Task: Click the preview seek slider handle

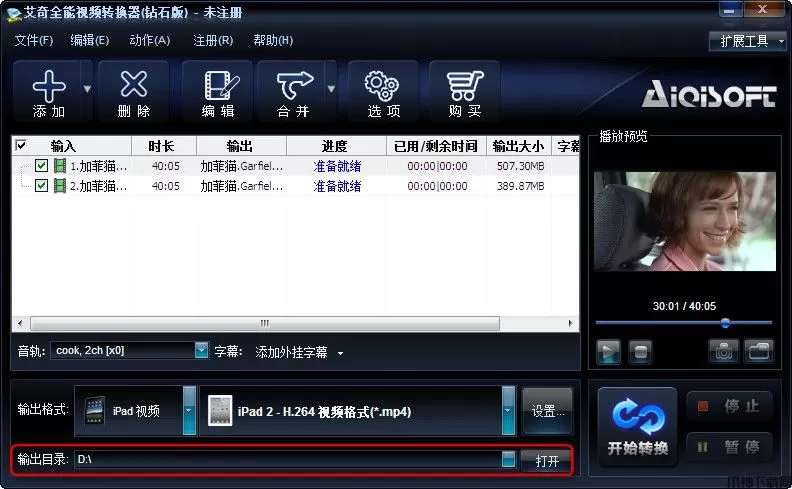Action: click(x=725, y=322)
